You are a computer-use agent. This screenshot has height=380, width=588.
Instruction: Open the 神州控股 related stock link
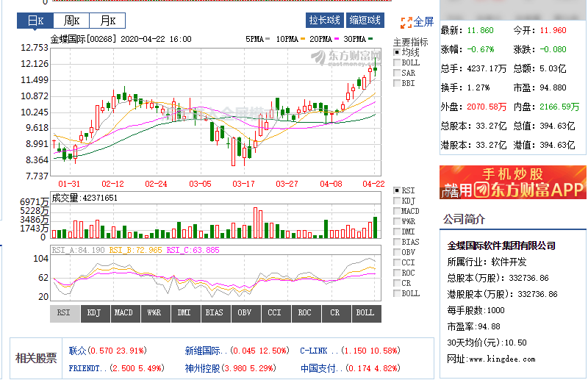coord(202,368)
